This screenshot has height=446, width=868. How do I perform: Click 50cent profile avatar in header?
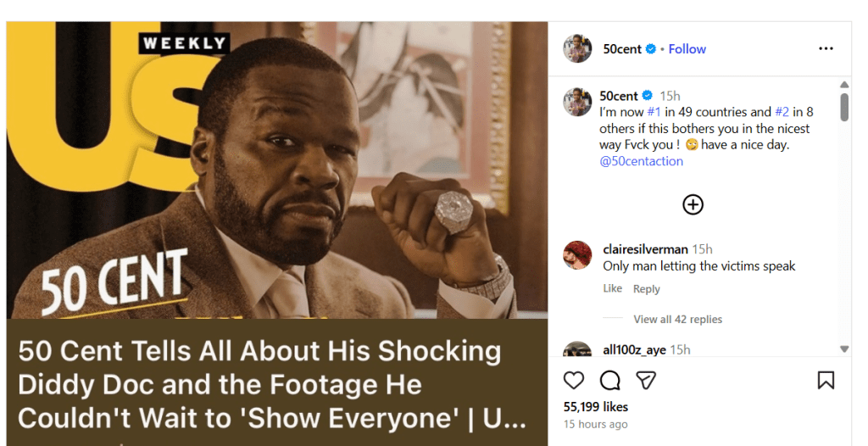(577, 49)
